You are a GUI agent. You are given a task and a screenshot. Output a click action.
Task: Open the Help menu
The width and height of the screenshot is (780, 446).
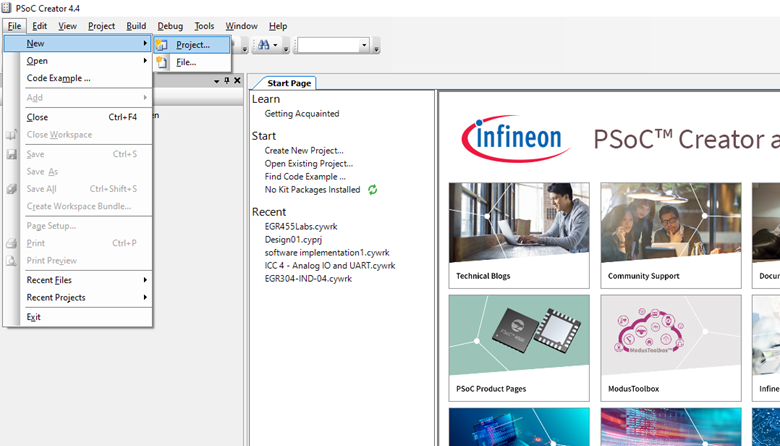click(x=278, y=26)
